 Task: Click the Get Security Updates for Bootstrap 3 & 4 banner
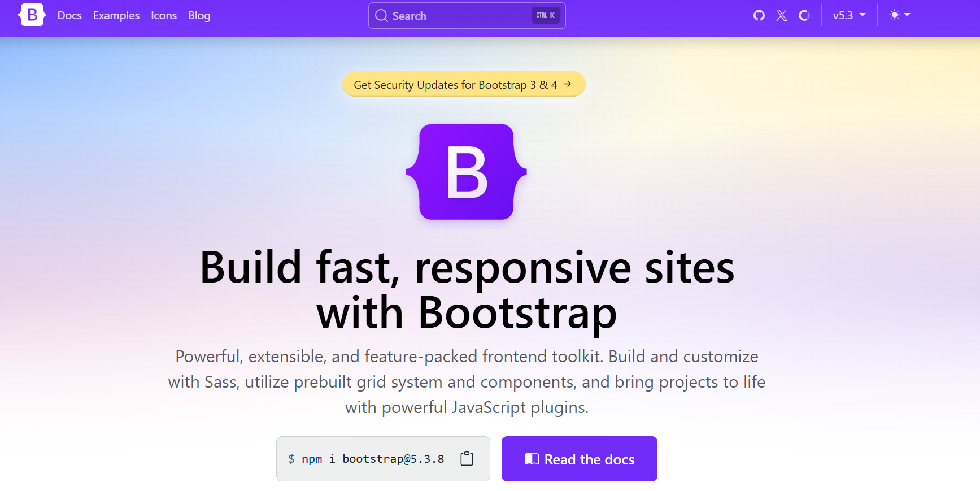pyautogui.click(x=464, y=84)
